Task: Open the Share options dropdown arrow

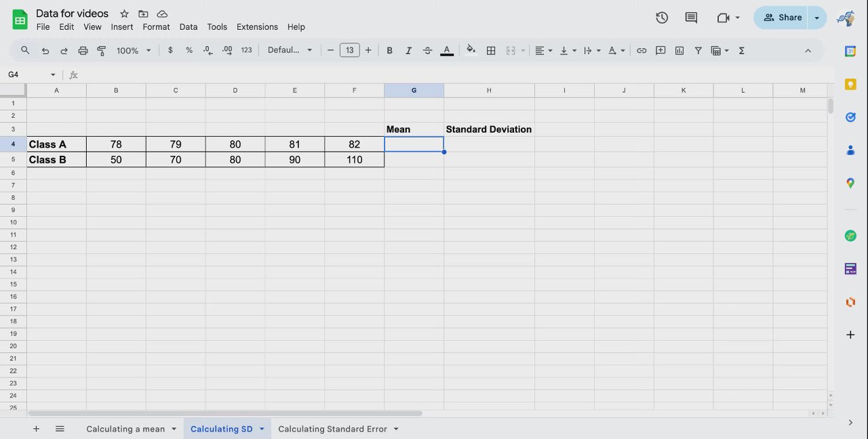Action: pos(817,18)
